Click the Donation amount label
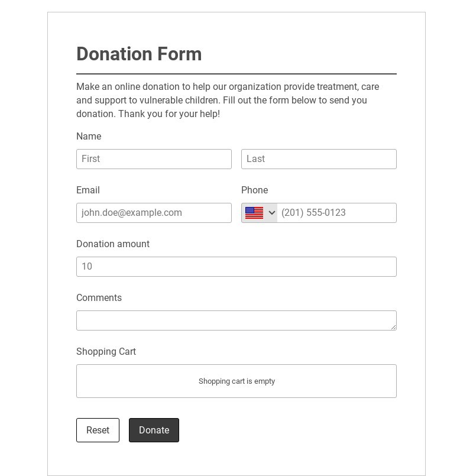 point(113,244)
